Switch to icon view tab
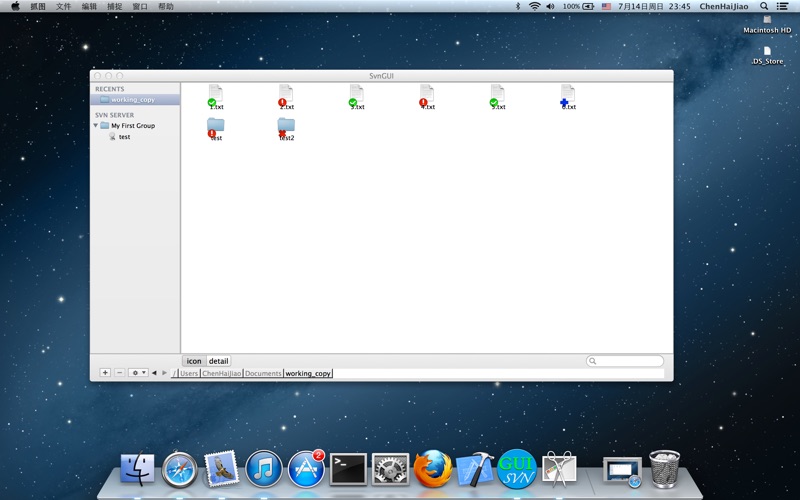This screenshot has height=500, width=800. click(194, 361)
